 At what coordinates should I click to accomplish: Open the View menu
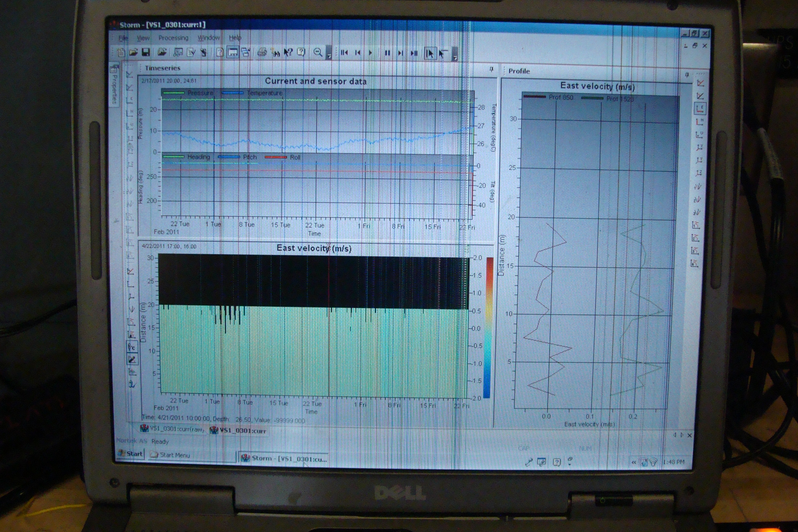point(143,38)
